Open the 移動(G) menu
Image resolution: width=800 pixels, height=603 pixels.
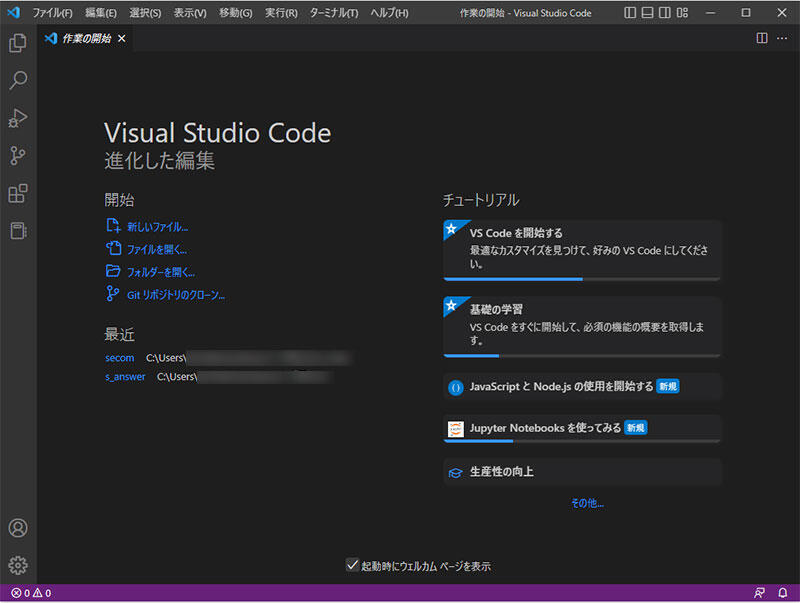tap(235, 13)
